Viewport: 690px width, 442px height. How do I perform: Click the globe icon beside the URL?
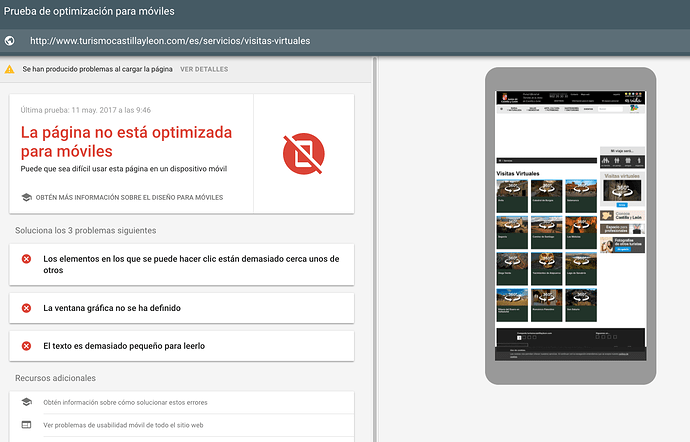tap(9, 41)
